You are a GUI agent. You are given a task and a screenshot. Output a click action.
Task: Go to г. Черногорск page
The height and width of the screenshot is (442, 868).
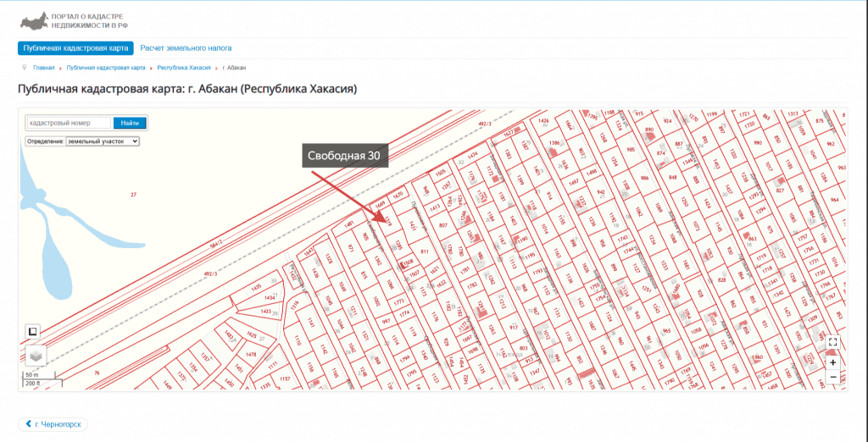pyautogui.click(x=53, y=424)
